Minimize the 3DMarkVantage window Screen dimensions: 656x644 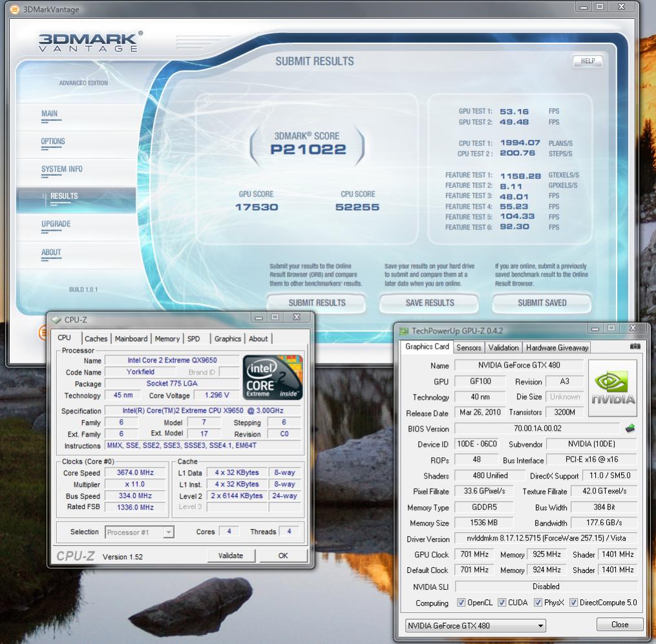584,6
